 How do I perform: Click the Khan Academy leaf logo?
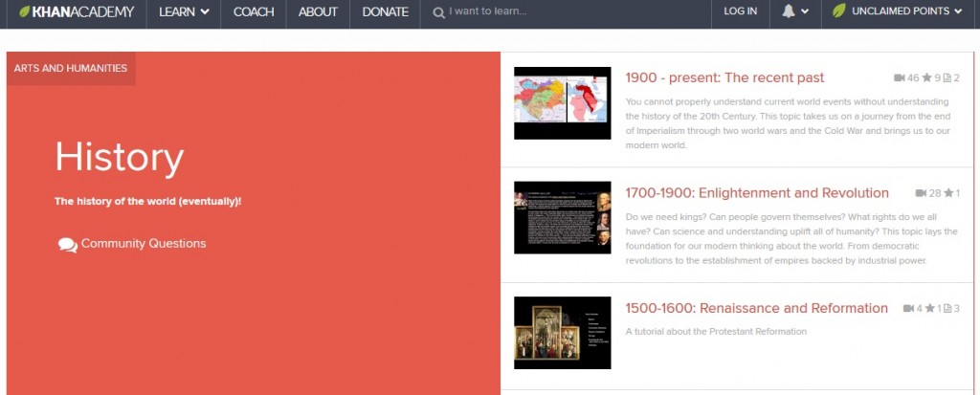(24, 11)
